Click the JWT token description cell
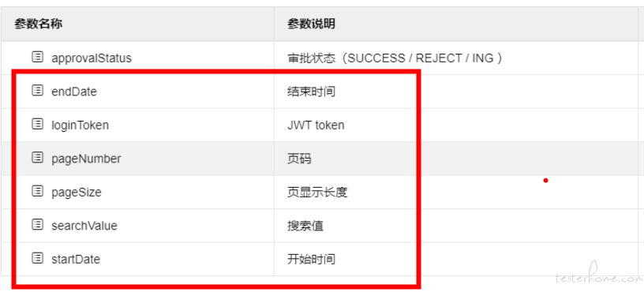Screen dimensions: 644x292 456,125
